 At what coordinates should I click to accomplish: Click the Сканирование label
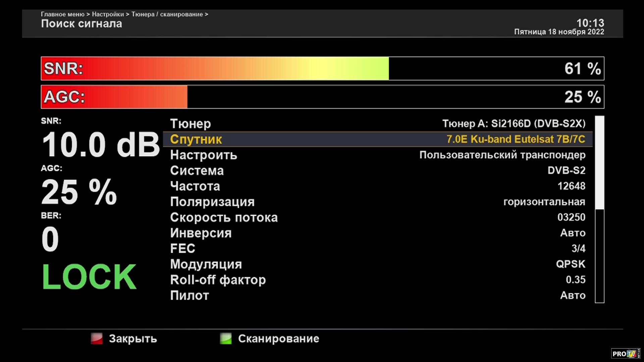tap(278, 339)
